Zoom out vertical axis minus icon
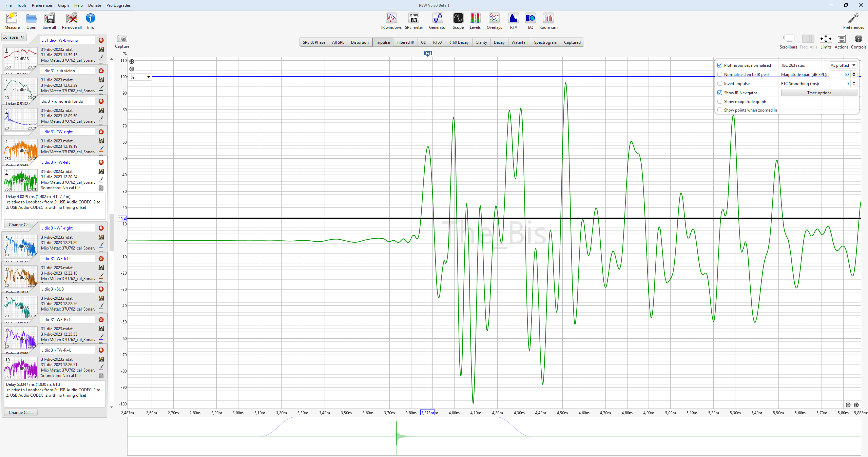 (x=132, y=69)
